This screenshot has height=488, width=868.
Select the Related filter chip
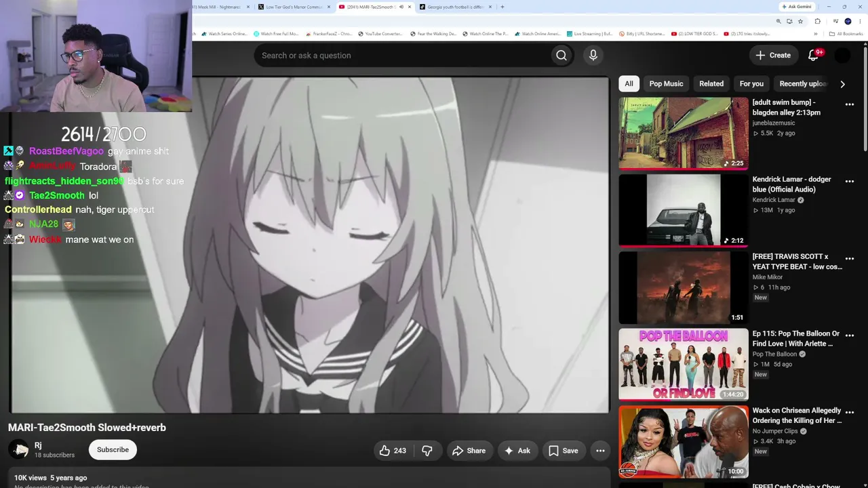tap(711, 83)
